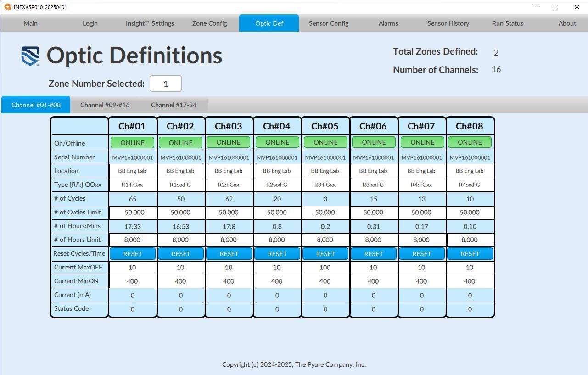
Task: Edit Ch#03 Type R2:FGxx field
Action: [x=229, y=185]
